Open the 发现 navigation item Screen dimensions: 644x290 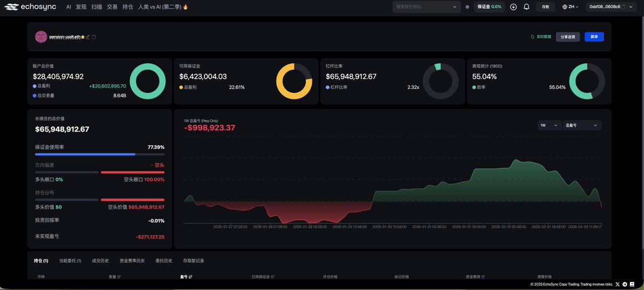click(x=81, y=7)
